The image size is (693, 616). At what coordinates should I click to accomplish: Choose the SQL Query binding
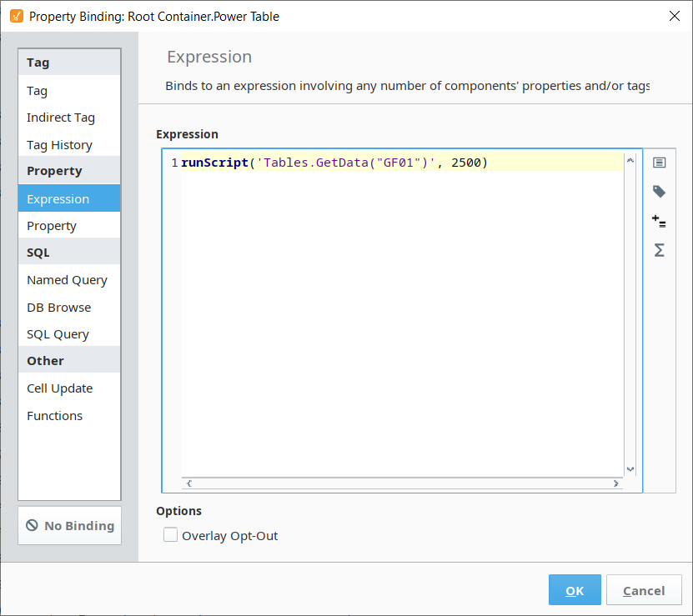[58, 334]
